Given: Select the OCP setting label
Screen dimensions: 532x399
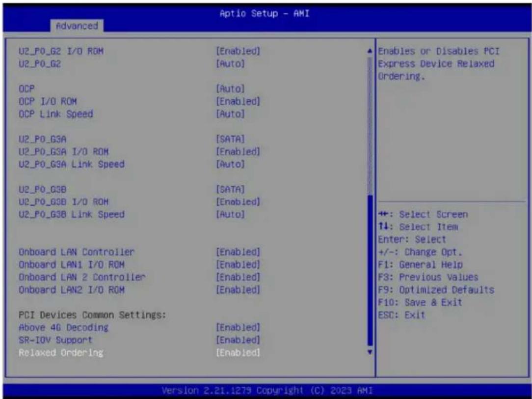Looking at the screenshot, I should click(x=27, y=89).
